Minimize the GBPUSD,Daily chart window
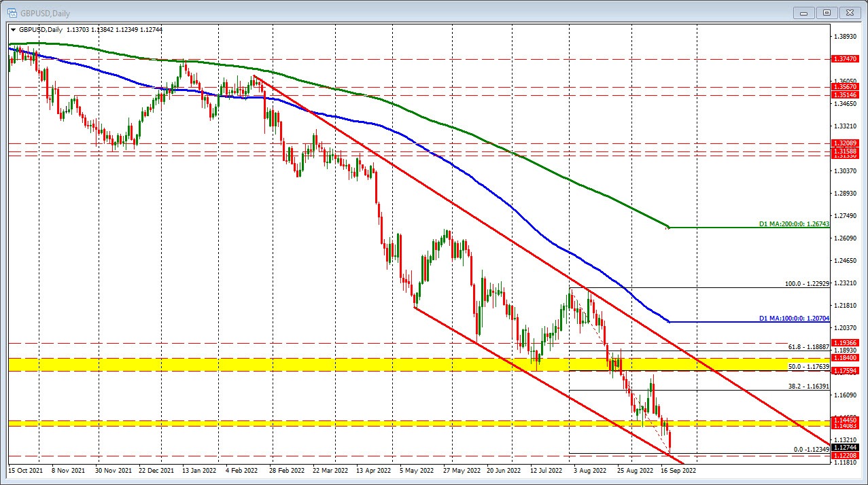Image resolution: width=868 pixels, height=485 pixels. (805, 12)
